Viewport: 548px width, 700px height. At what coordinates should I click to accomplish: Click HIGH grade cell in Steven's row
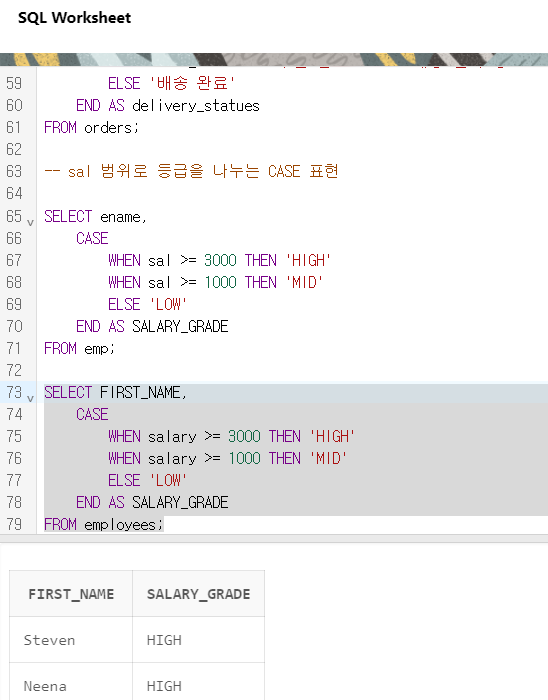click(x=199, y=640)
